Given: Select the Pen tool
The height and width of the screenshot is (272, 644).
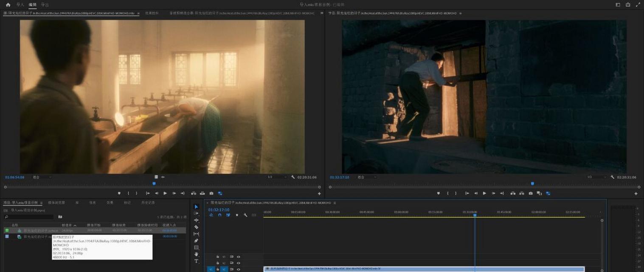Looking at the screenshot, I should 196,241.
